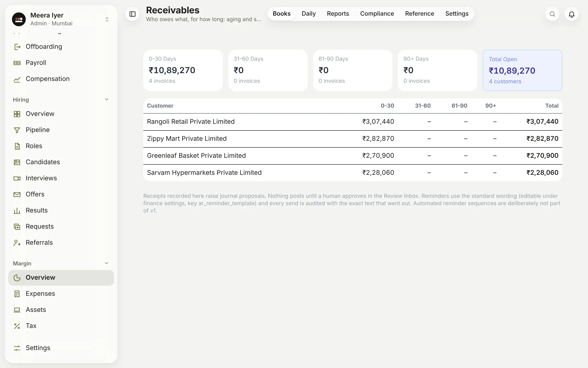Collapse the Hiring section chevron

[x=106, y=100]
